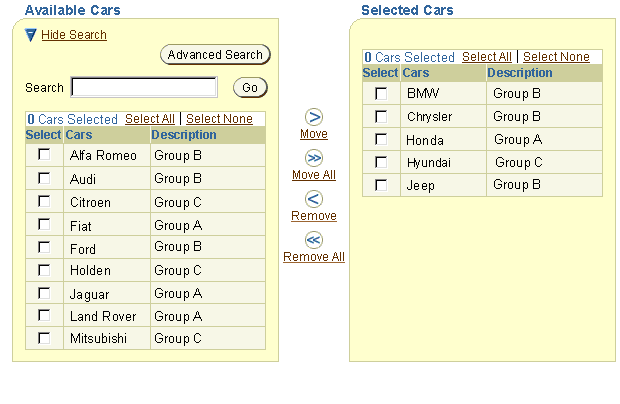Select the Jaguar checkbox

pos(44,293)
